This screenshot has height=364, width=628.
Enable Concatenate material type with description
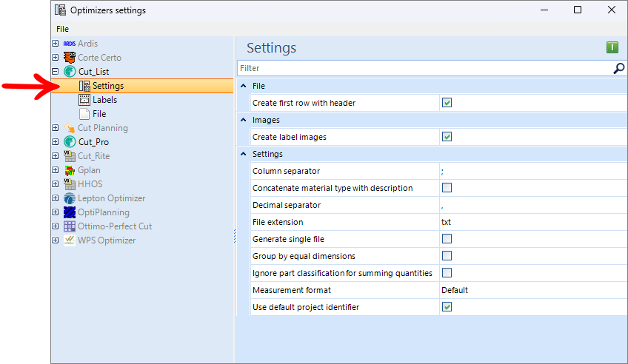[x=447, y=188]
